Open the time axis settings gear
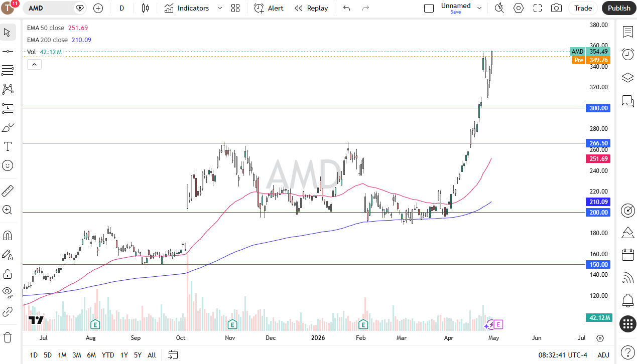637x364 pixels. point(600,338)
